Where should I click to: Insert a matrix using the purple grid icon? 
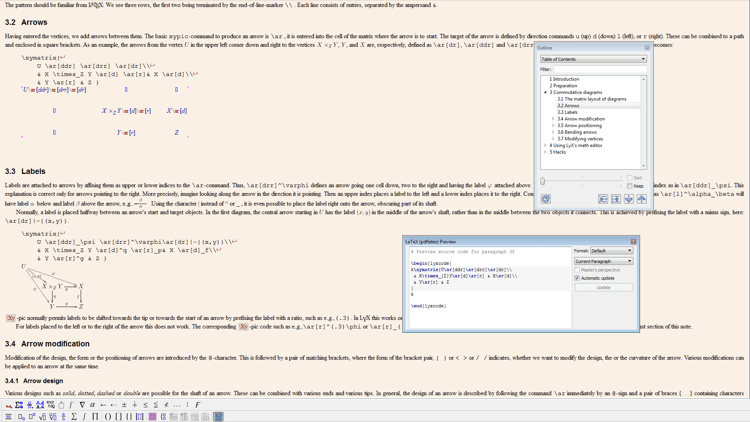[151, 416]
